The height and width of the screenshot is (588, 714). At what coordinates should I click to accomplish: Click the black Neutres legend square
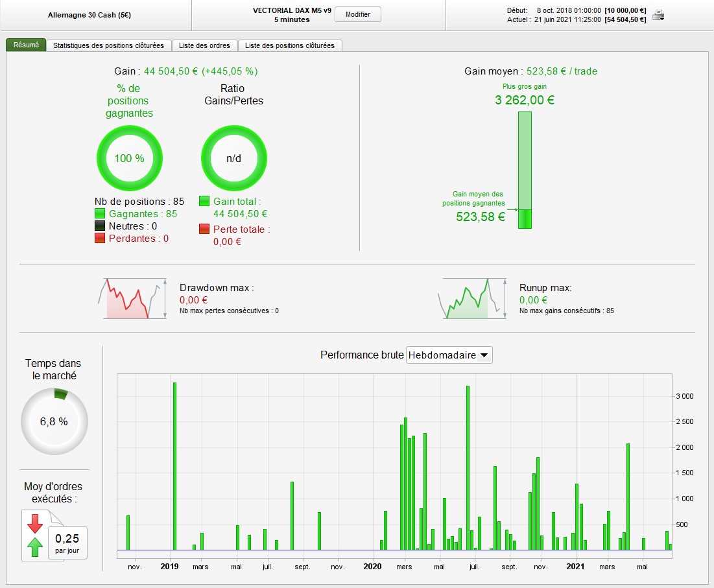click(x=100, y=226)
